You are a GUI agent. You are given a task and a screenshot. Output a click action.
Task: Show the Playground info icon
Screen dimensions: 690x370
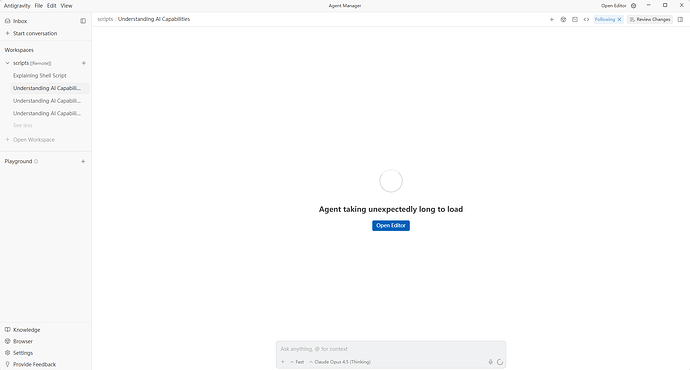click(x=36, y=161)
